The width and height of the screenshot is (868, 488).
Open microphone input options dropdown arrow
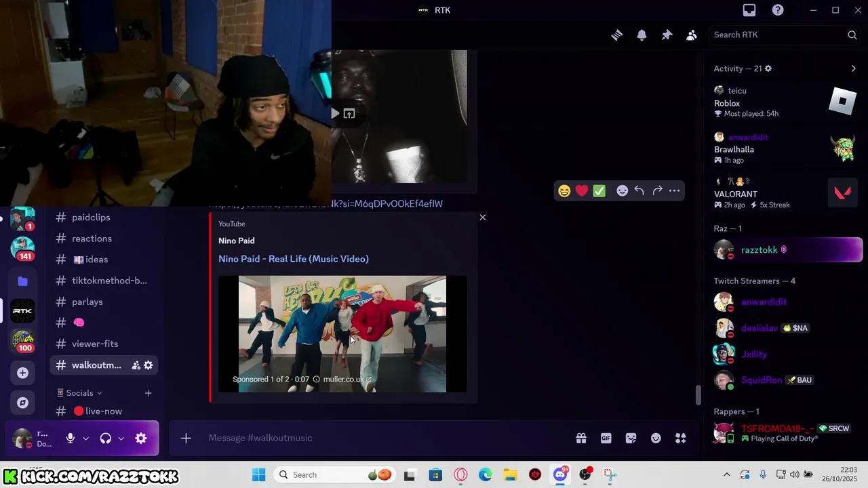point(85,439)
